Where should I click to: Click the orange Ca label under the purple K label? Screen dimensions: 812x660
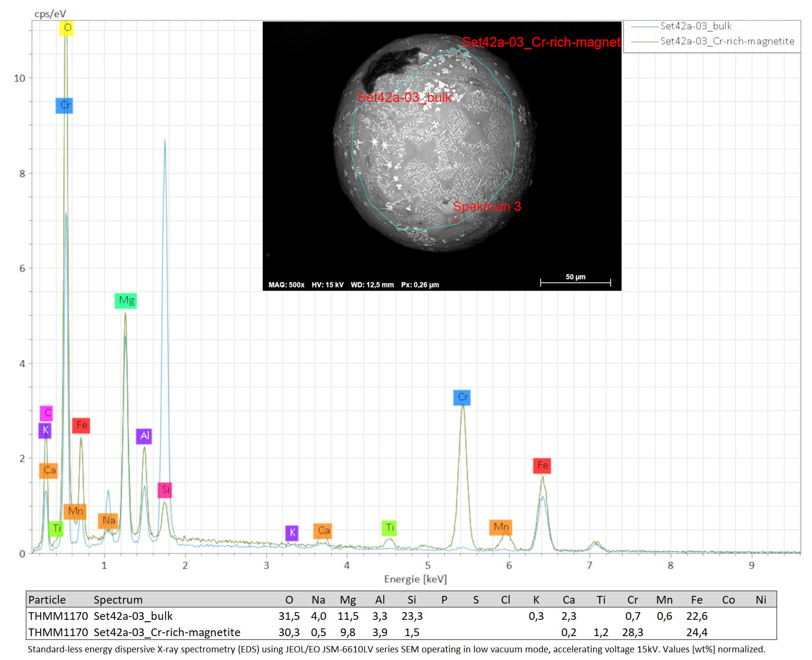pyautogui.click(x=49, y=471)
